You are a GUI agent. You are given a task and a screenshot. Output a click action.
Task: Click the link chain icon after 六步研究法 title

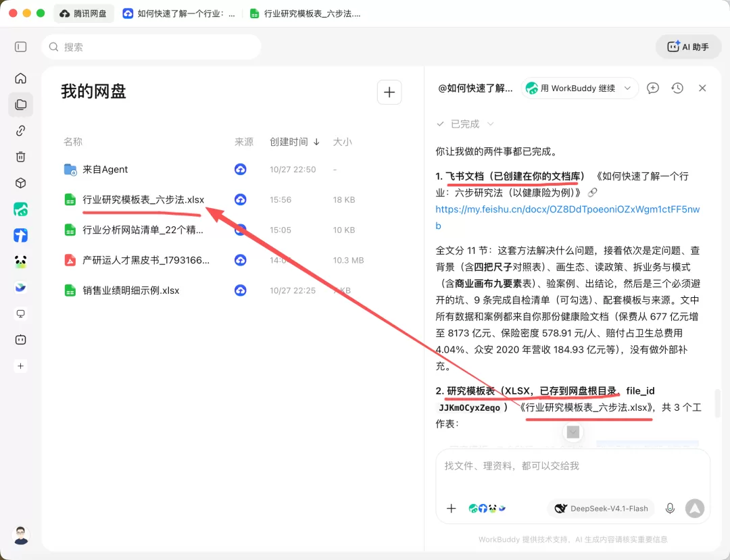coord(592,192)
